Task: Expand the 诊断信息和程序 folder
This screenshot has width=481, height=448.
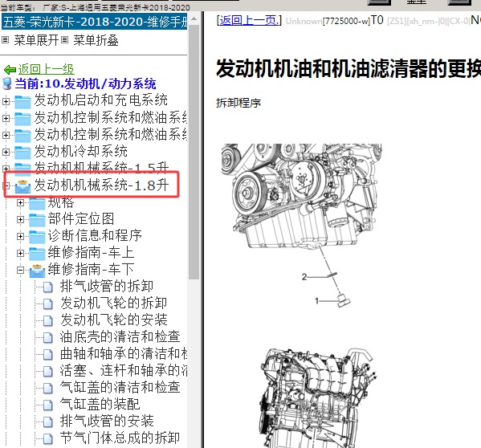Action: 20,236
